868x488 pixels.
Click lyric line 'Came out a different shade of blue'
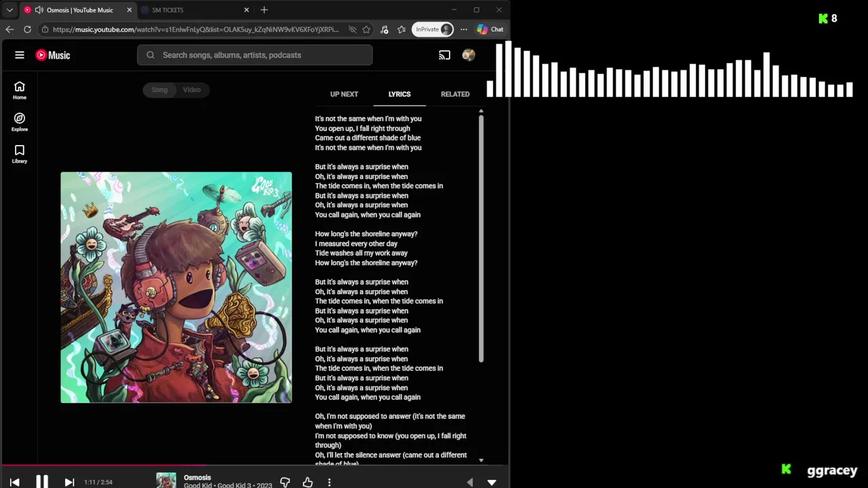click(x=368, y=138)
